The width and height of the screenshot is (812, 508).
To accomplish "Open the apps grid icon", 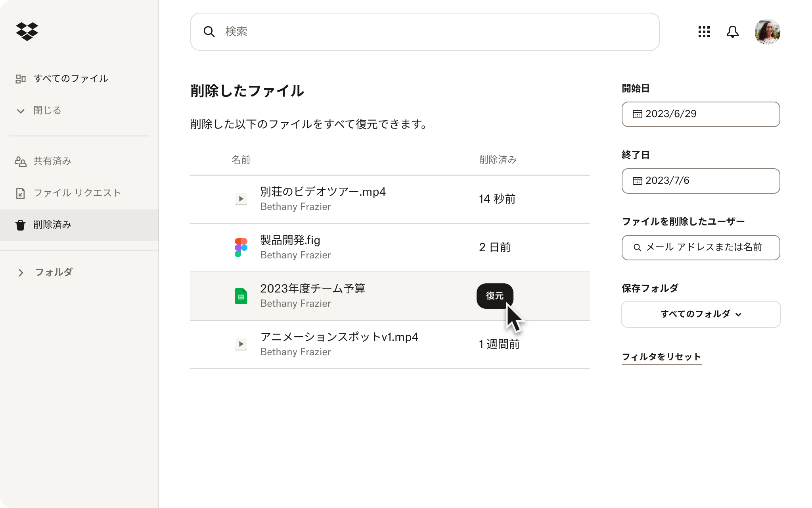I will (x=704, y=32).
